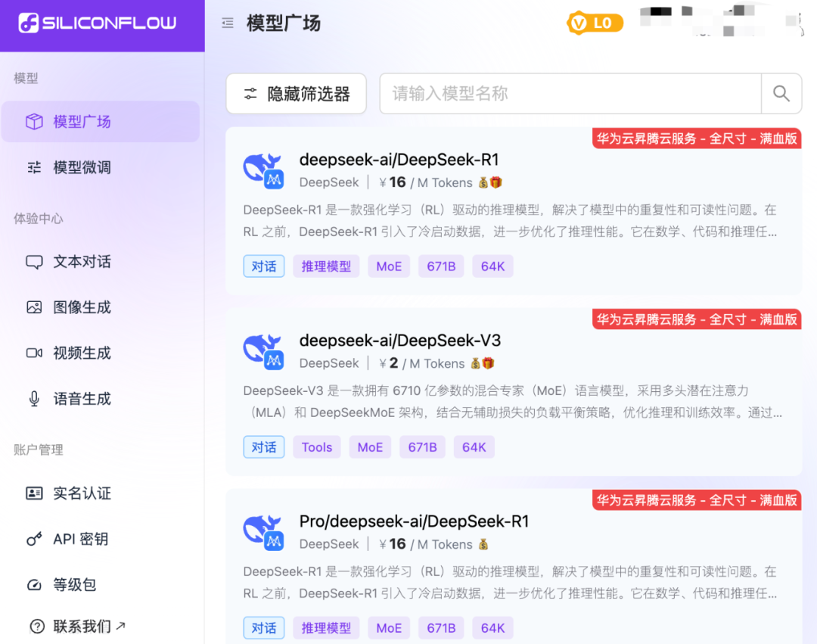Screen dimensions: 817x644
Task: Collapse the sidebar with menu fold icon
Action: pyautogui.click(x=228, y=23)
